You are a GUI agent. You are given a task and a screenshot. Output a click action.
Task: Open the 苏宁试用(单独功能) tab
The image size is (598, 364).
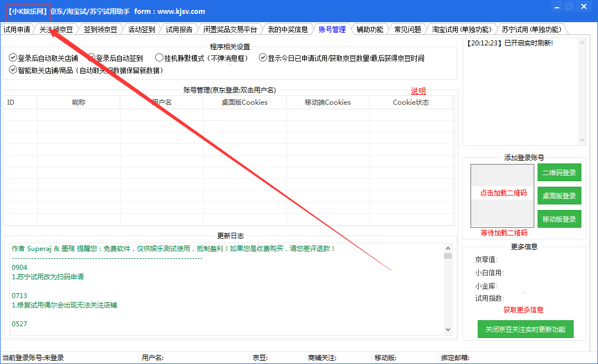pyautogui.click(x=531, y=29)
